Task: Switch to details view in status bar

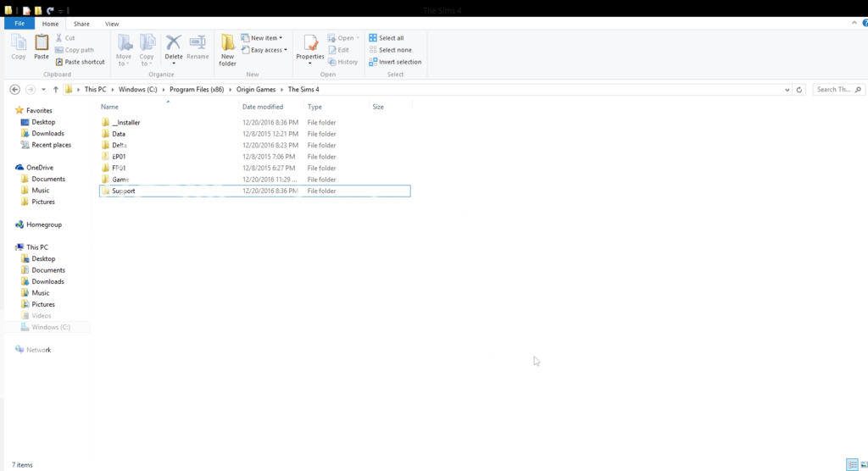Action: pyautogui.click(x=851, y=465)
